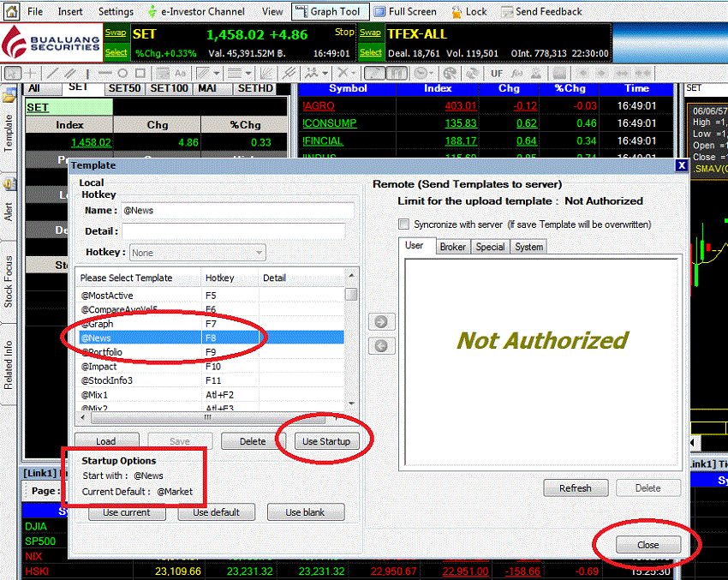Click the Select link beside TFEX-ALL
The image size is (728, 580).
pos(371,52)
